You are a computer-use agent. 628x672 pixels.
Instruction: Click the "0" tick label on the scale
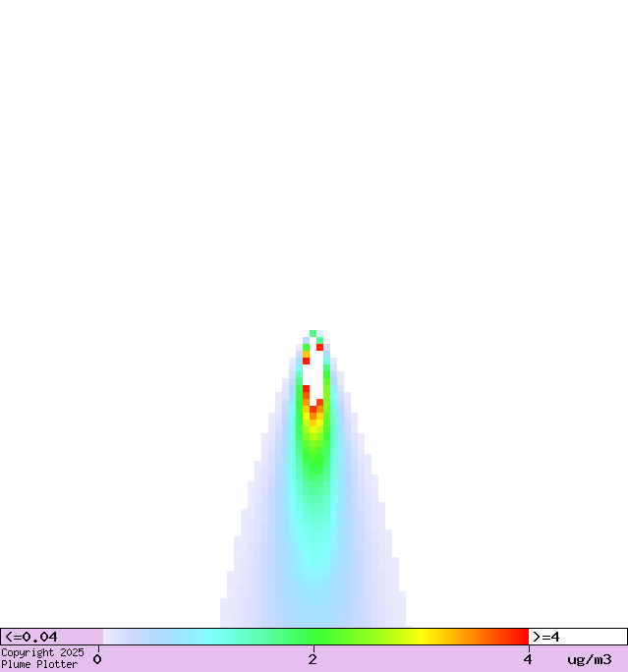(97, 659)
